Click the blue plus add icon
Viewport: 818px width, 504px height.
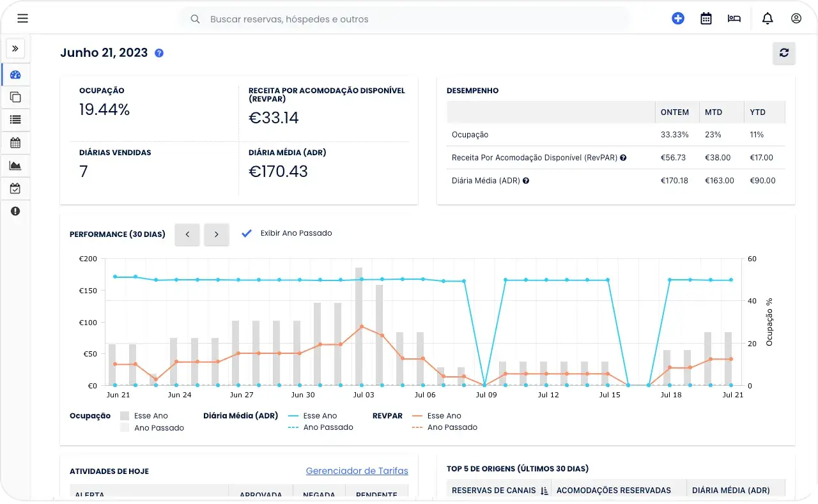click(678, 19)
